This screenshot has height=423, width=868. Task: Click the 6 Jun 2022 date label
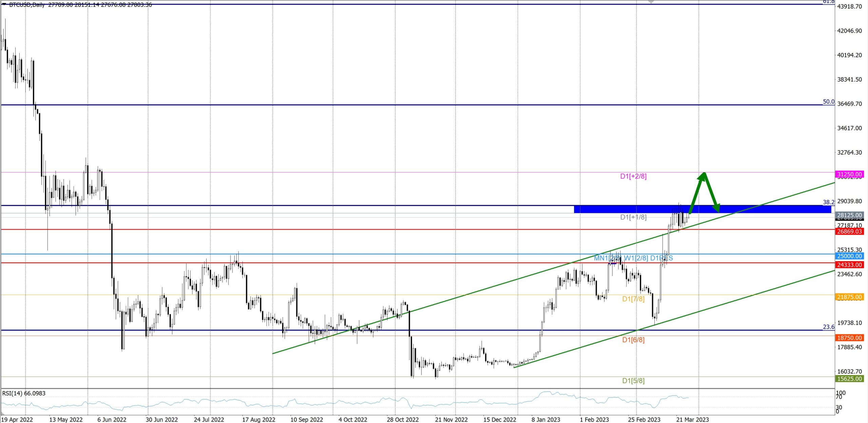(x=112, y=420)
